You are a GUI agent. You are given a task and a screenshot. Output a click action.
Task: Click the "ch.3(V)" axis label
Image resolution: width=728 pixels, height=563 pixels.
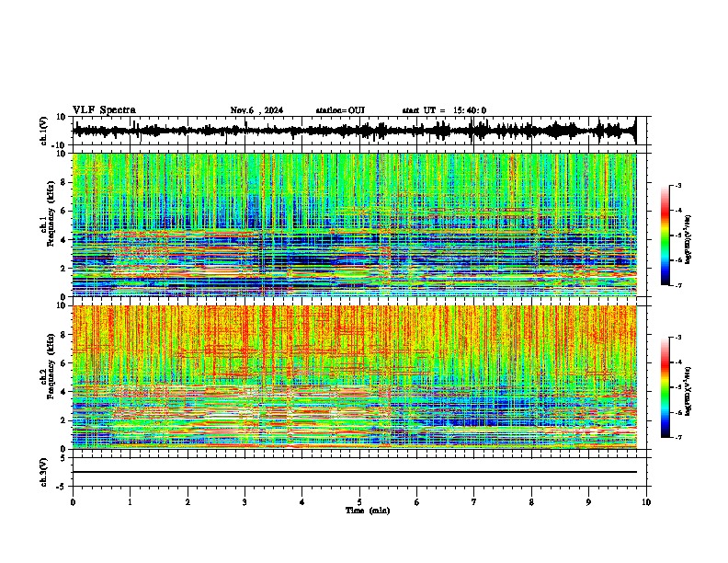[44, 472]
